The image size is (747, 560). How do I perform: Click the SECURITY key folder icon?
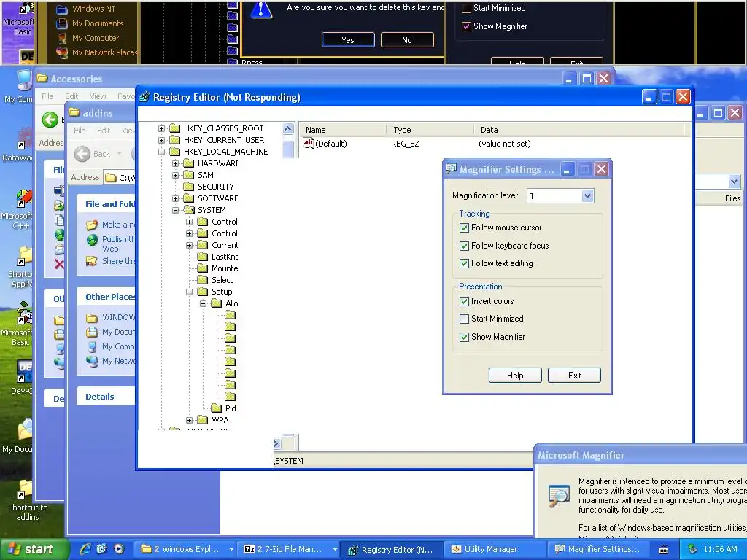point(189,187)
